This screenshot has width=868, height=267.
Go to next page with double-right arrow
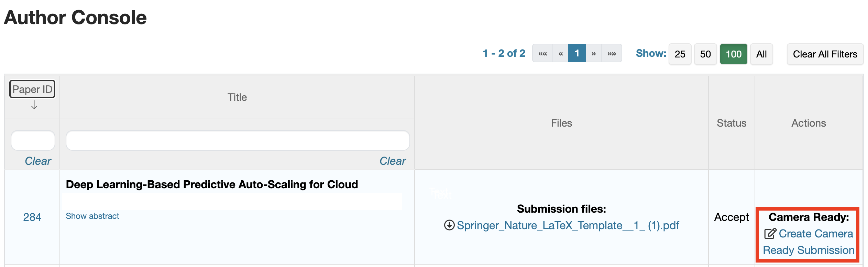594,53
